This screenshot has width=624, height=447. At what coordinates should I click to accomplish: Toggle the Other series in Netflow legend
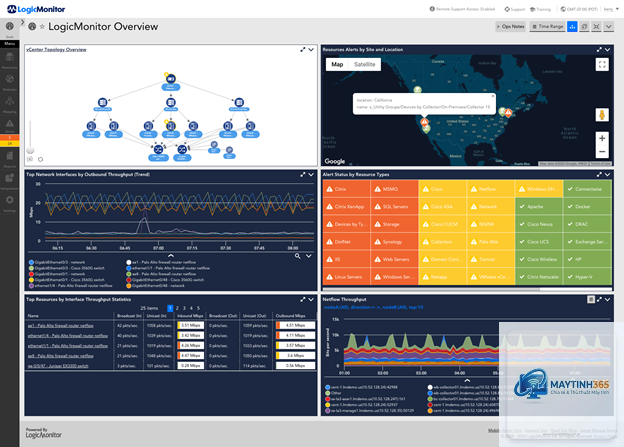click(333, 393)
